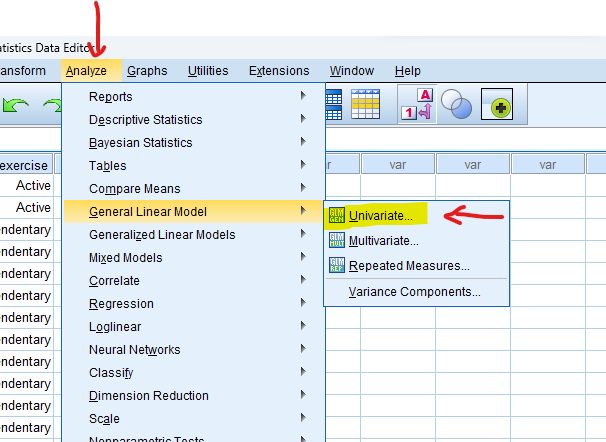The height and width of the screenshot is (442, 606).
Task: Open the Utilities menu
Action: click(x=208, y=71)
